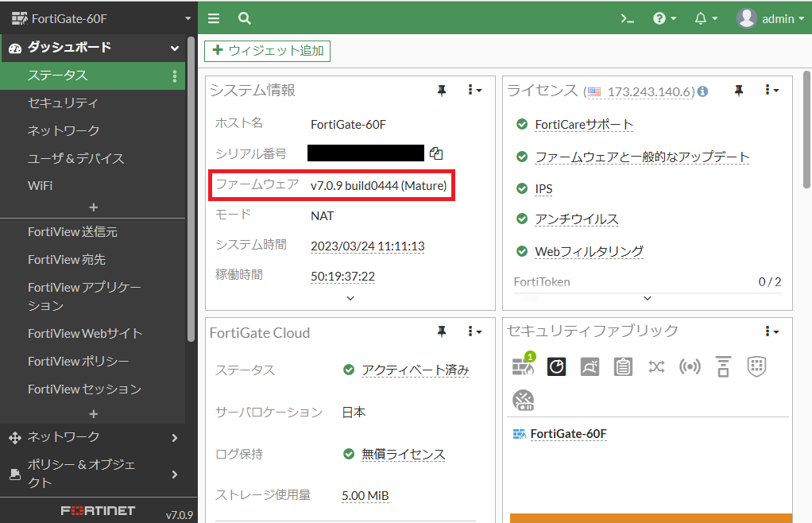The height and width of the screenshot is (523, 812).
Task: Click the FortiSwitch icon in the Security Fabric widget
Action: click(656, 366)
